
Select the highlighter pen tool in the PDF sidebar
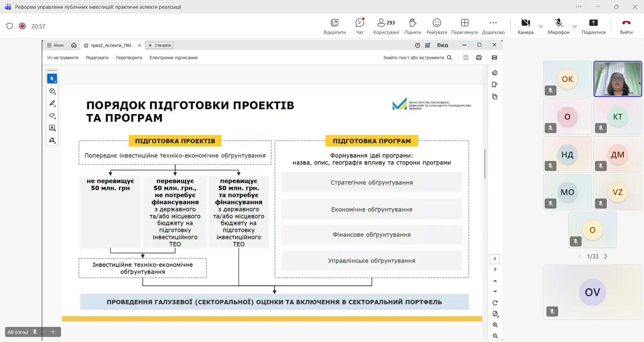click(52, 103)
